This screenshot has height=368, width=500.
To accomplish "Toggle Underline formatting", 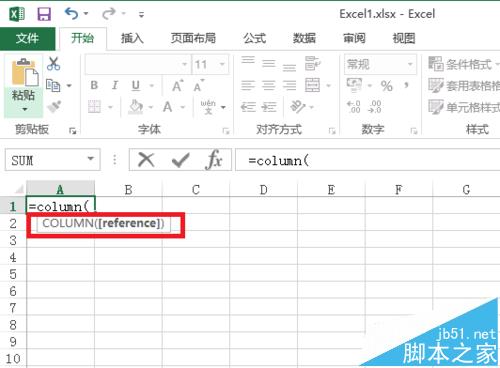I will (x=136, y=85).
